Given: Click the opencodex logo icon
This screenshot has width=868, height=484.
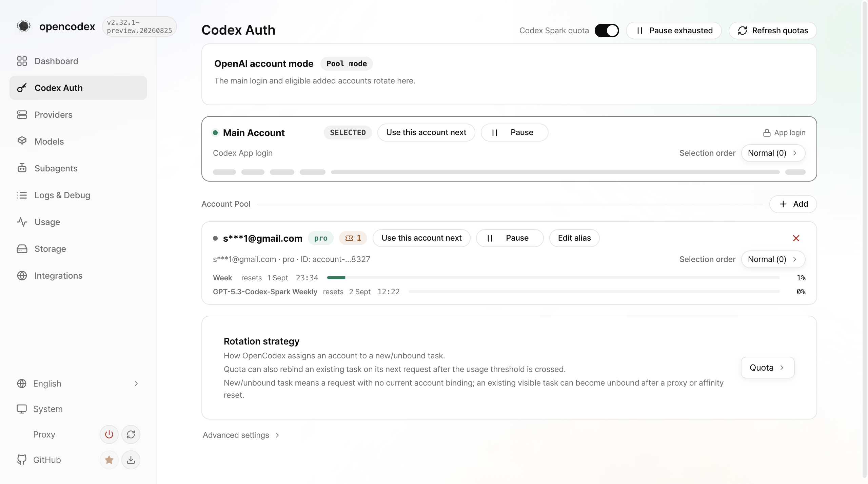Looking at the screenshot, I should coord(24,26).
